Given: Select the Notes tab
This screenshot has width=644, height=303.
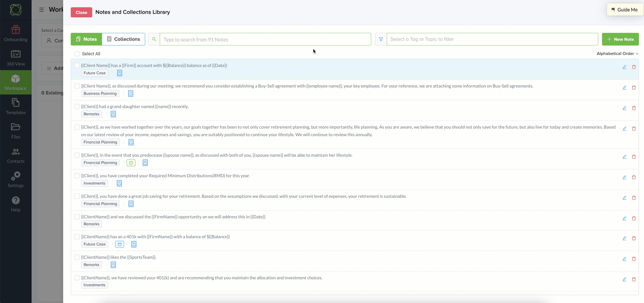Looking at the screenshot, I should [x=86, y=39].
